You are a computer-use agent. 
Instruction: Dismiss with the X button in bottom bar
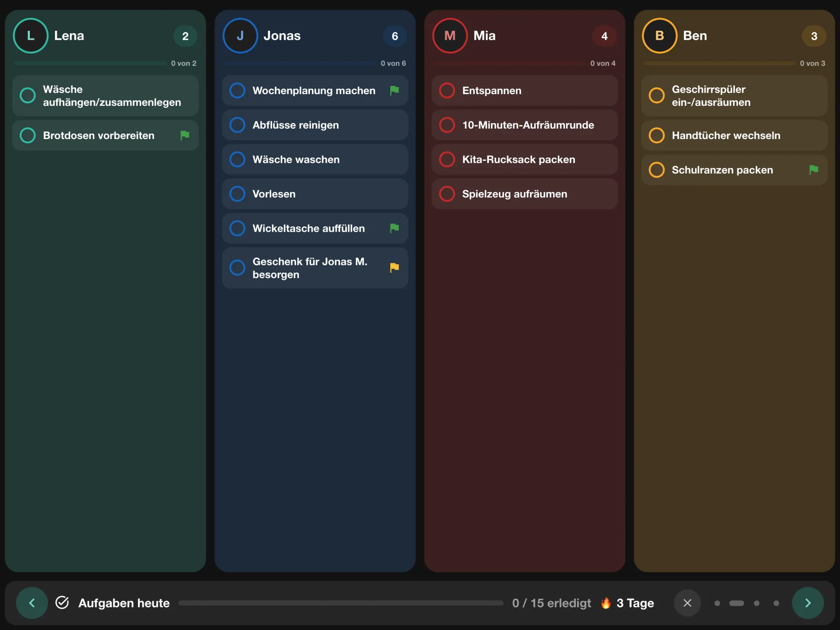pos(688,603)
